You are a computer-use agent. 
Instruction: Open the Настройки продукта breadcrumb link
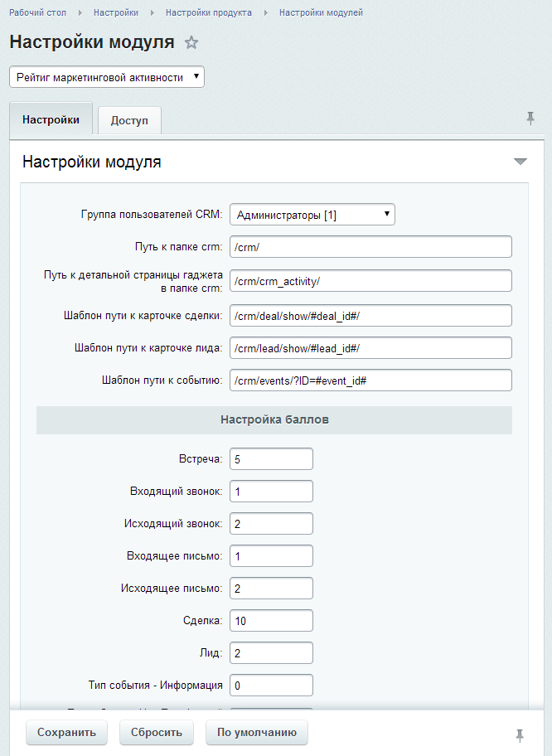(209, 13)
